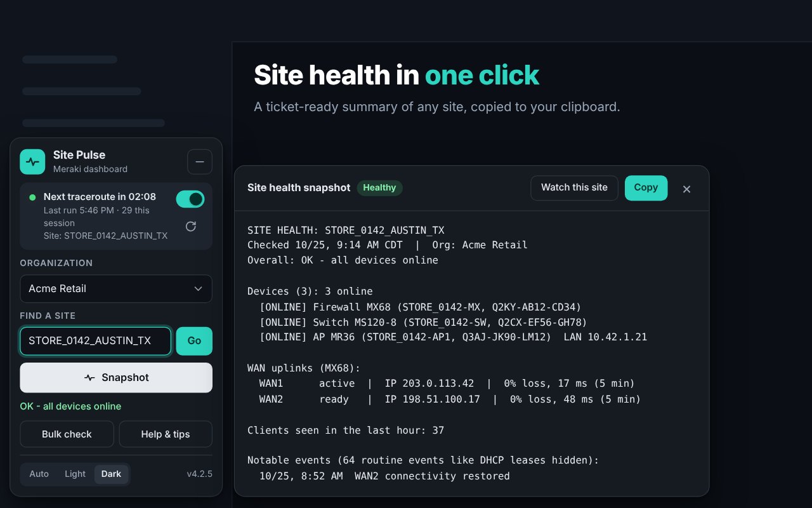Image resolution: width=812 pixels, height=508 pixels.
Task: Click the 'SITE HEALTH: STORE_0142_AUSTIN_TX' header line
Action: click(346, 230)
